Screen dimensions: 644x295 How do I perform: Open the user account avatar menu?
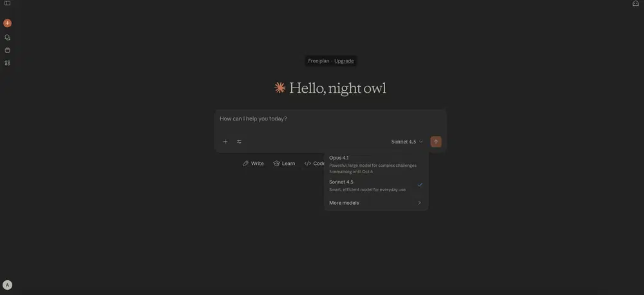pyautogui.click(x=7, y=285)
